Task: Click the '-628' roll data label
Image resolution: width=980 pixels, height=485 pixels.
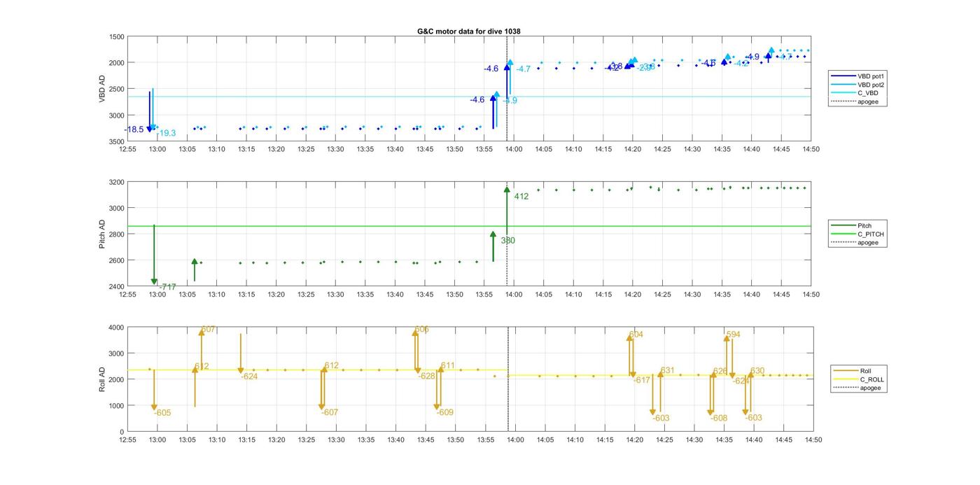Action: 426,376
